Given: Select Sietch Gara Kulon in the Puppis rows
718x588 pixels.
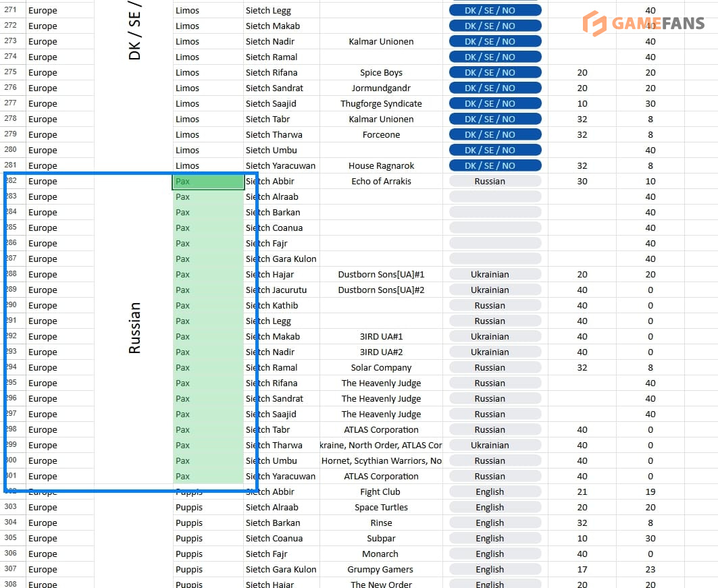Looking at the screenshot, I should [x=281, y=569].
